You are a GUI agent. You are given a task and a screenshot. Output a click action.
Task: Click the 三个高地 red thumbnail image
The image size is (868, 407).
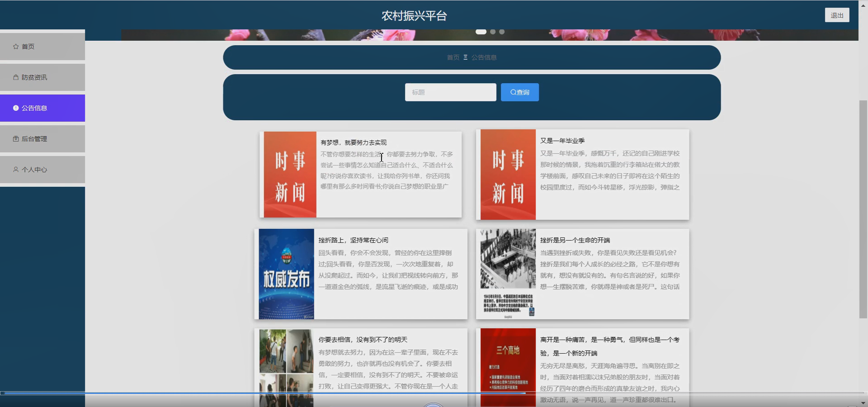[x=508, y=368]
